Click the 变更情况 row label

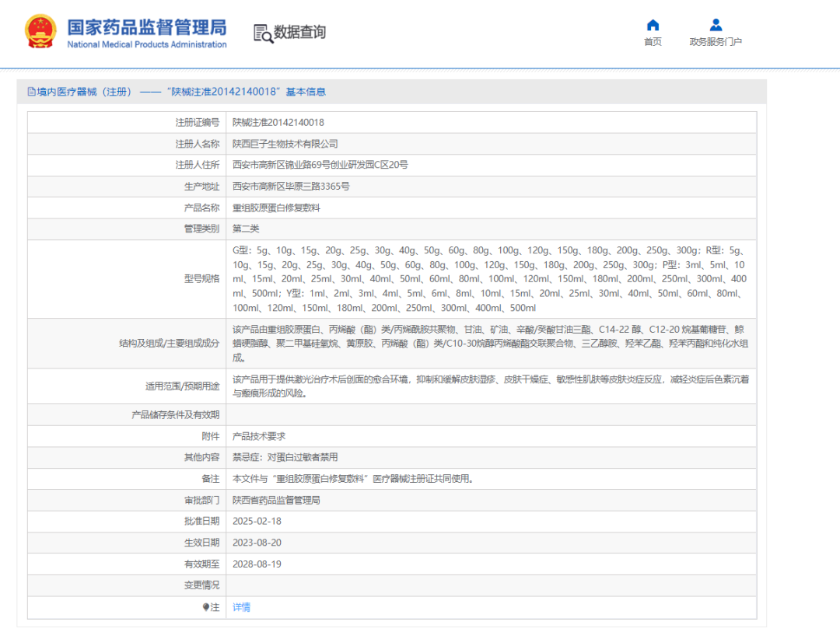point(202,585)
